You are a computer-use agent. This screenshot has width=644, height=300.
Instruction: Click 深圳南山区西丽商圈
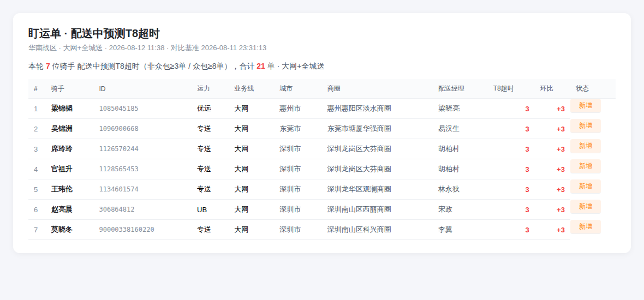click(x=359, y=209)
